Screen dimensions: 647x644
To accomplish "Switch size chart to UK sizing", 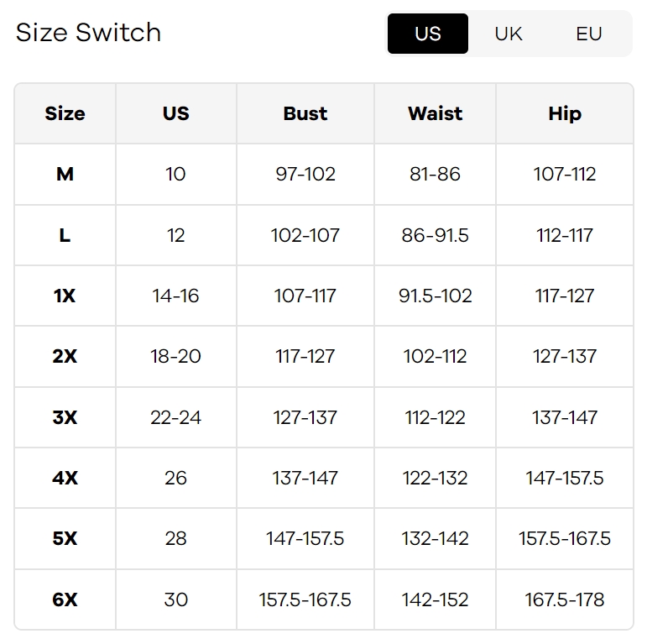I will coord(509,34).
